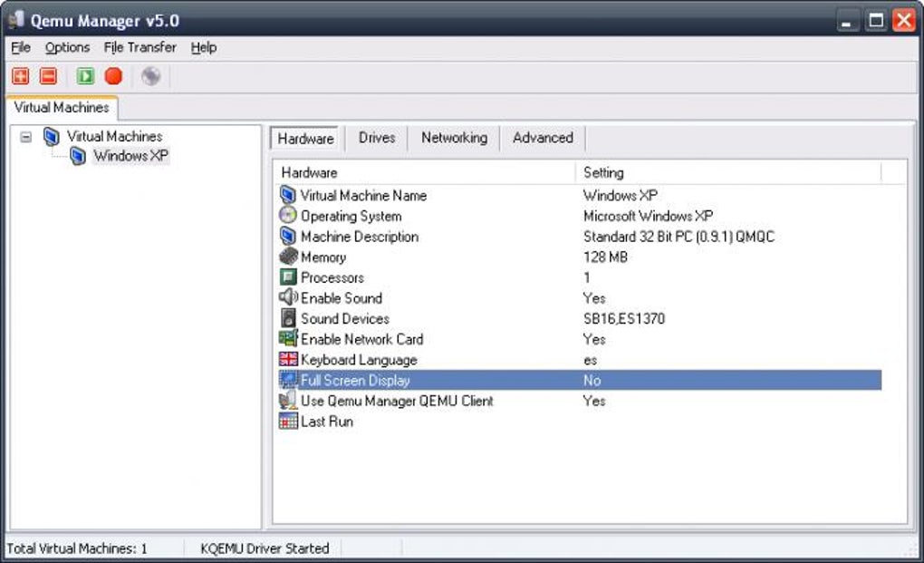Click the red minus remove-VM toolbar icon
The height and width of the screenshot is (563, 924).
(x=48, y=76)
